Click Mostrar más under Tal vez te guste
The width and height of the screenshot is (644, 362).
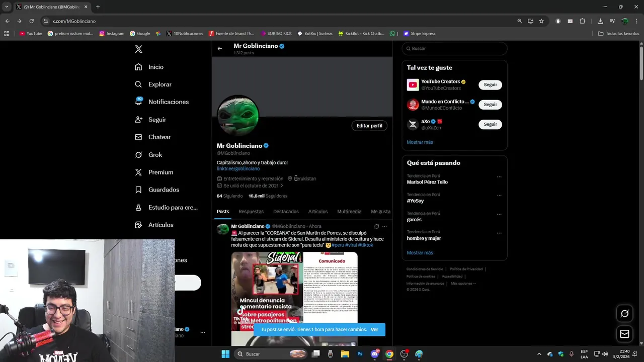pyautogui.click(x=420, y=142)
